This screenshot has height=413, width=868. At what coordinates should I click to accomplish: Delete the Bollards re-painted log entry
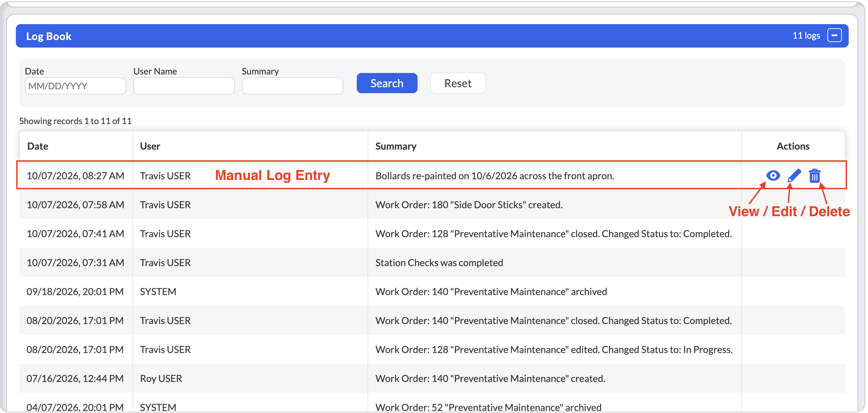(x=815, y=175)
